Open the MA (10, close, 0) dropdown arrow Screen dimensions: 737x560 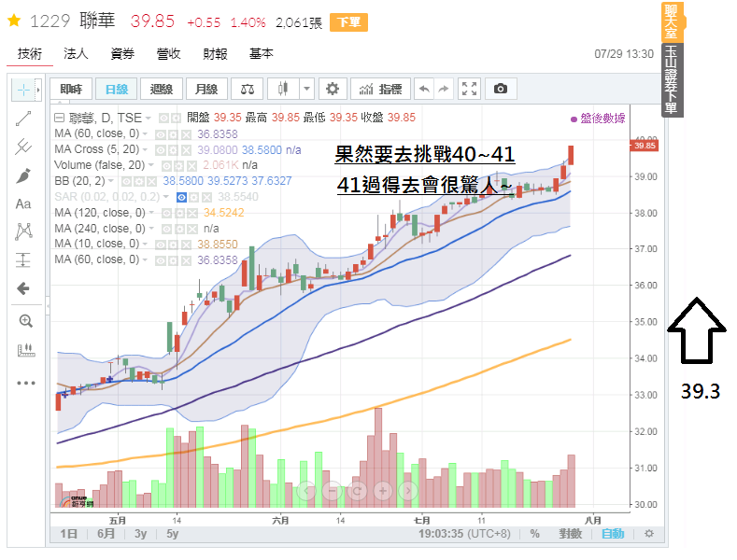pyautogui.click(x=145, y=245)
